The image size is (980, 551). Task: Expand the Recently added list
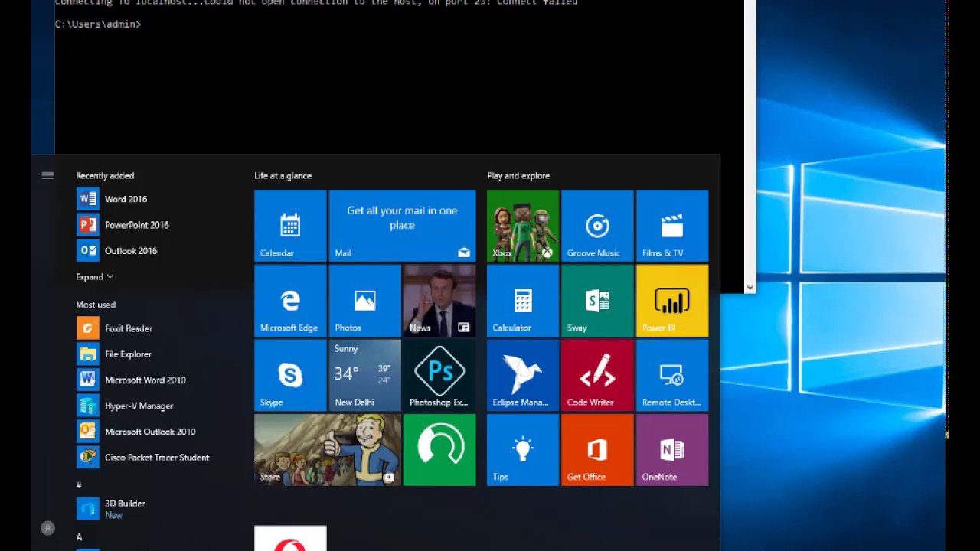click(x=94, y=277)
